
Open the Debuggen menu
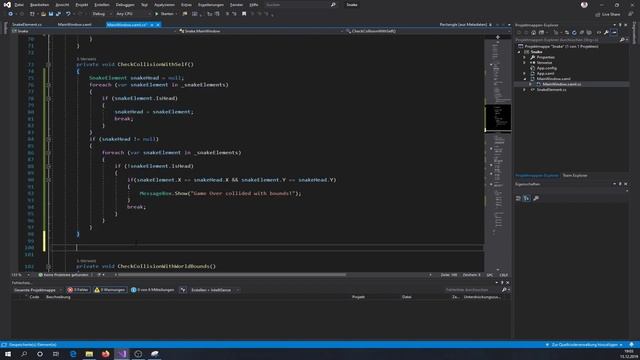pyautogui.click(x=125, y=5)
